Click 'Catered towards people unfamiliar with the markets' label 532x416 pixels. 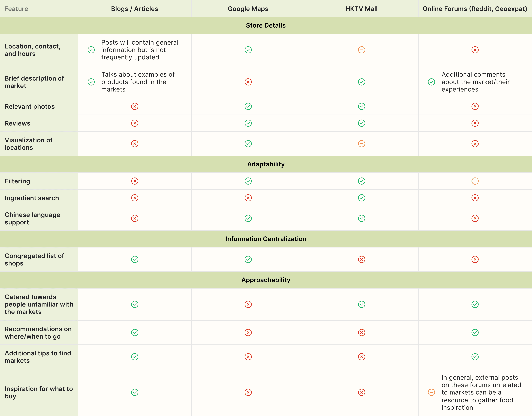(39, 304)
